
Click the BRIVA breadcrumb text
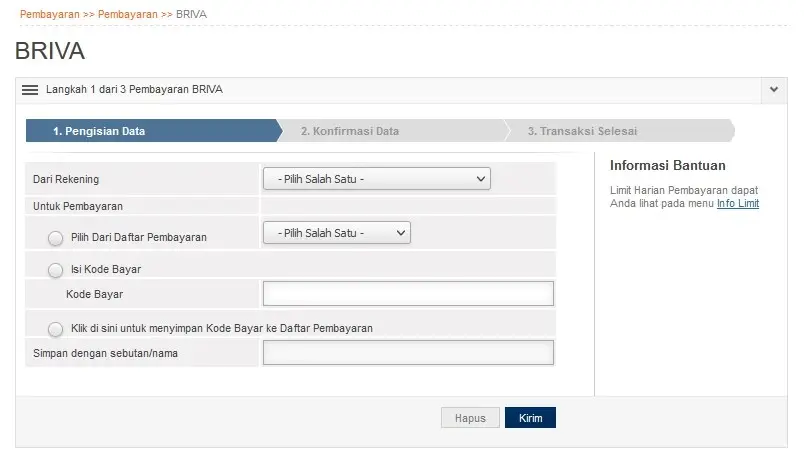191,14
